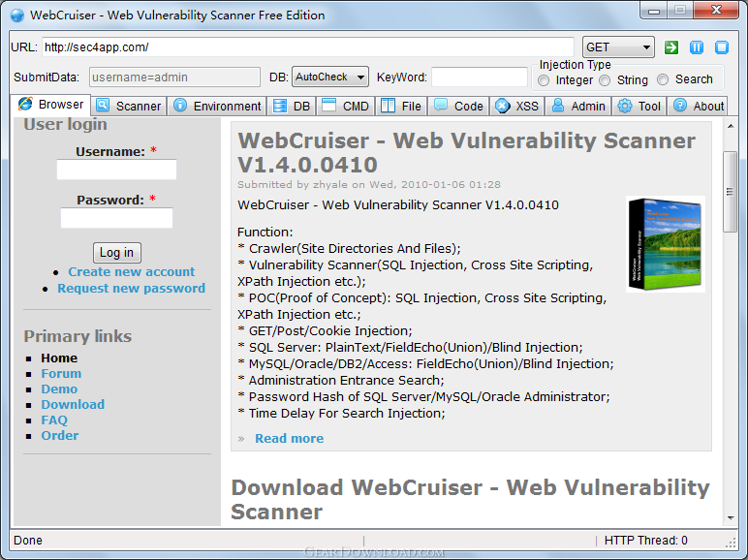Viewport: 748px width, 560px height.
Task: Focus the KeyWord field
Action: pyautogui.click(x=480, y=77)
